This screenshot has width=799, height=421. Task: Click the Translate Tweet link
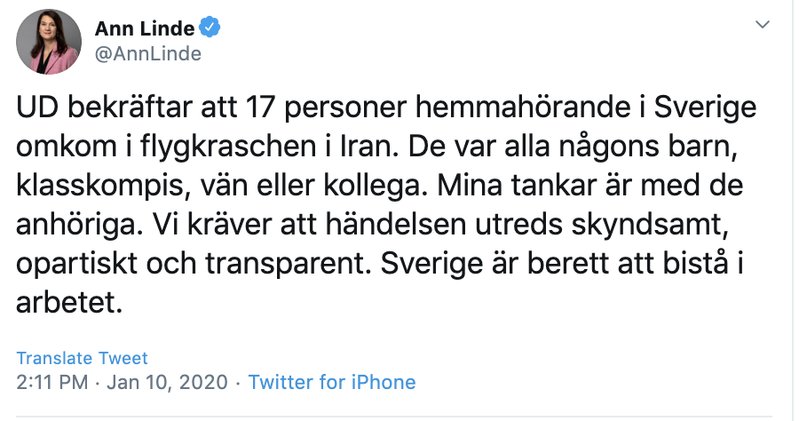[x=82, y=358]
